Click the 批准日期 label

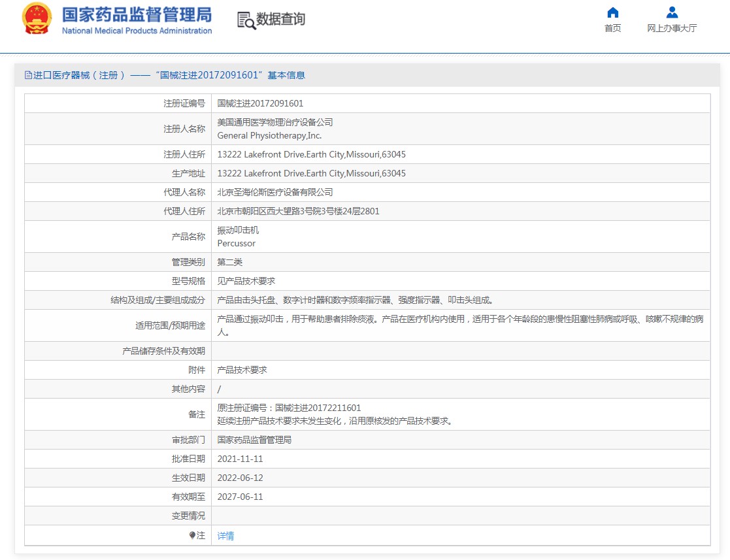click(x=189, y=459)
